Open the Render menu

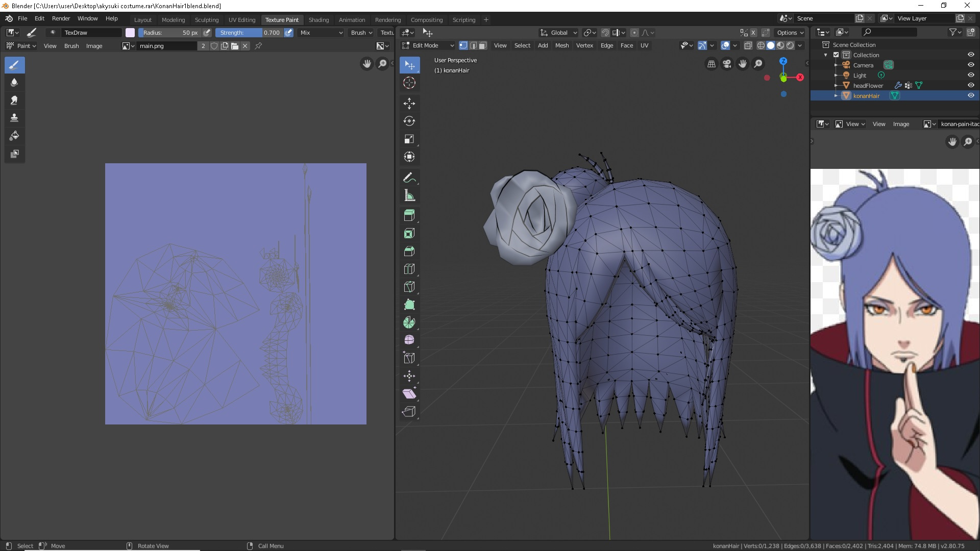pos(61,18)
